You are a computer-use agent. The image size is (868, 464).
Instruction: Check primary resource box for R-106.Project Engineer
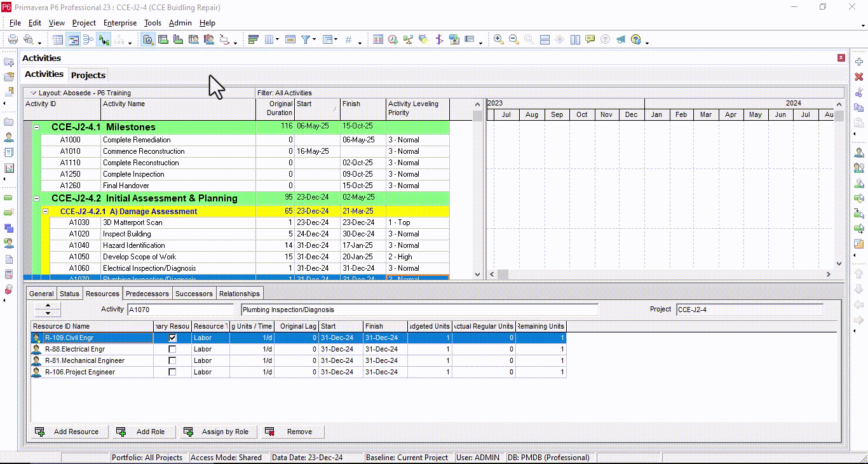pos(172,372)
